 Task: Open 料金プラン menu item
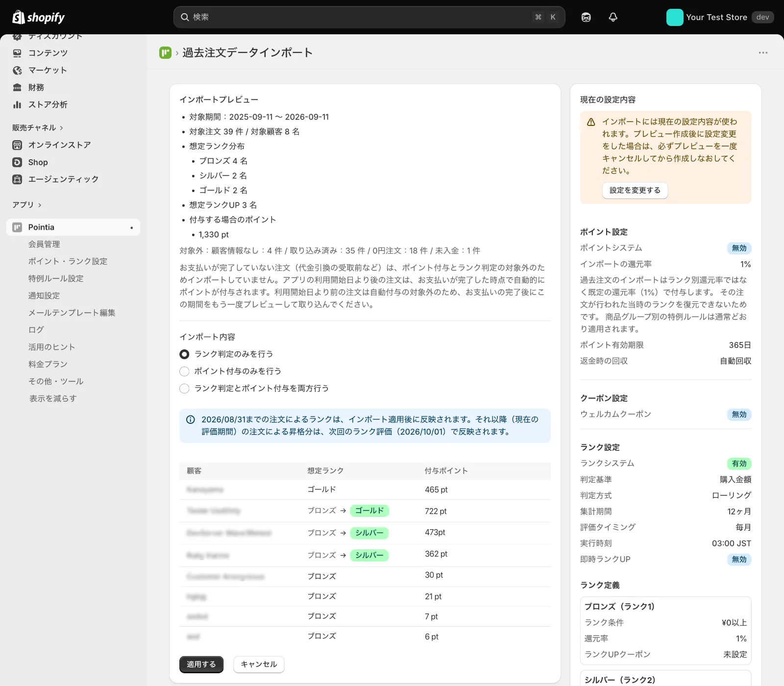point(48,364)
